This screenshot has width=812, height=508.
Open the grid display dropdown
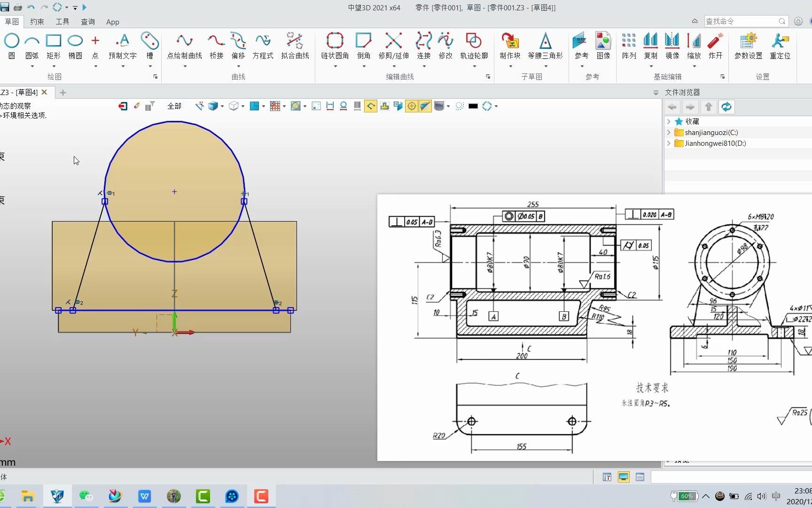click(x=284, y=106)
